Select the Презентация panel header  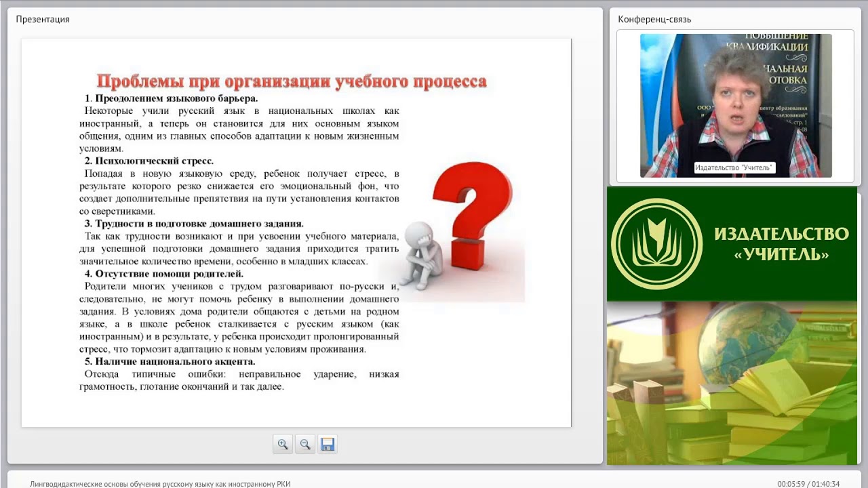click(43, 19)
